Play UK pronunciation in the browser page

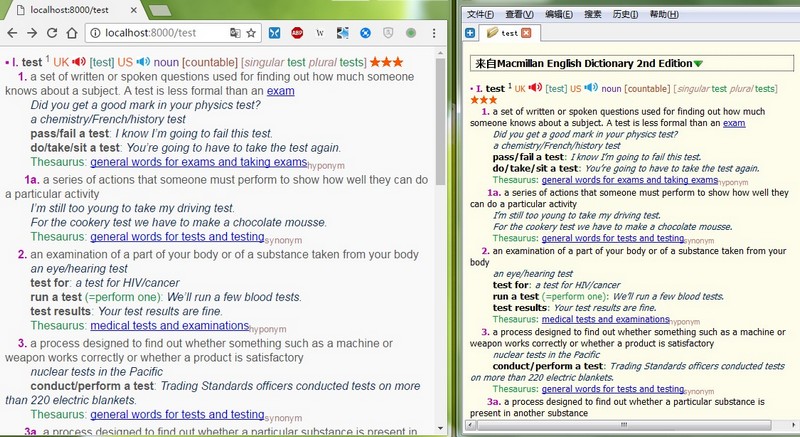point(79,62)
